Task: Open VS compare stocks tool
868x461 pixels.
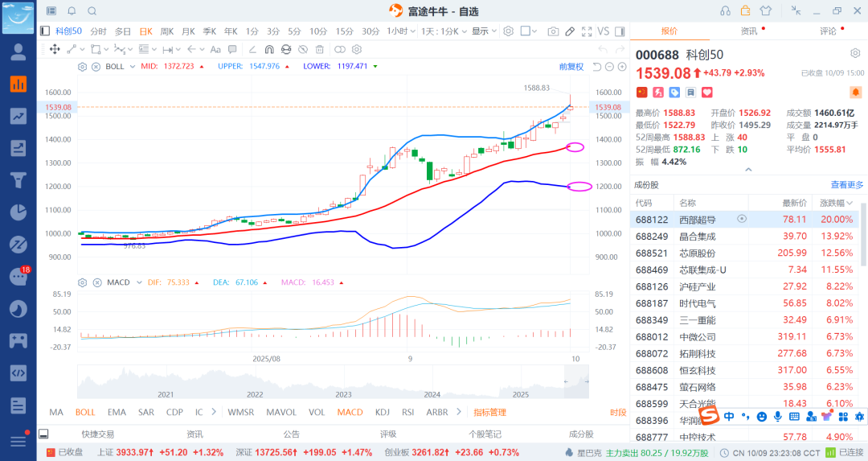Action: point(604,31)
